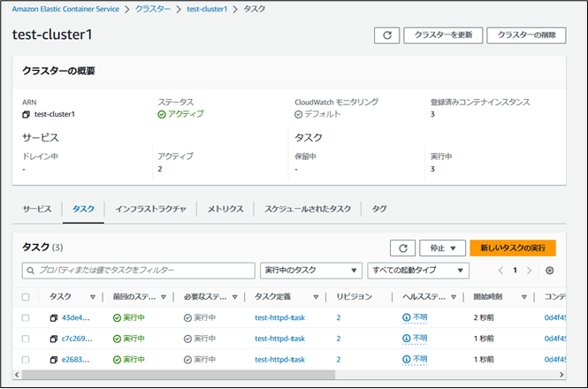Viewport: 588px width, 389px height.
Task: Open task link 43de4...
Action: tap(76, 317)
